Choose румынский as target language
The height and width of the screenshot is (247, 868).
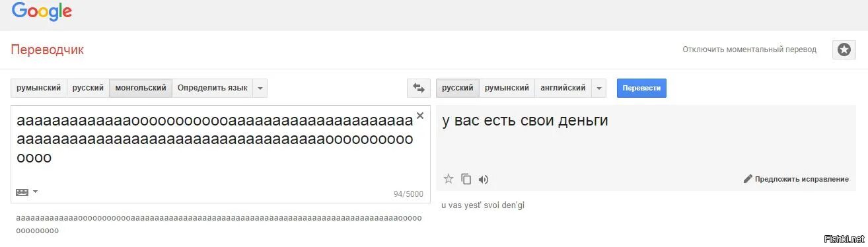[507, 88]
